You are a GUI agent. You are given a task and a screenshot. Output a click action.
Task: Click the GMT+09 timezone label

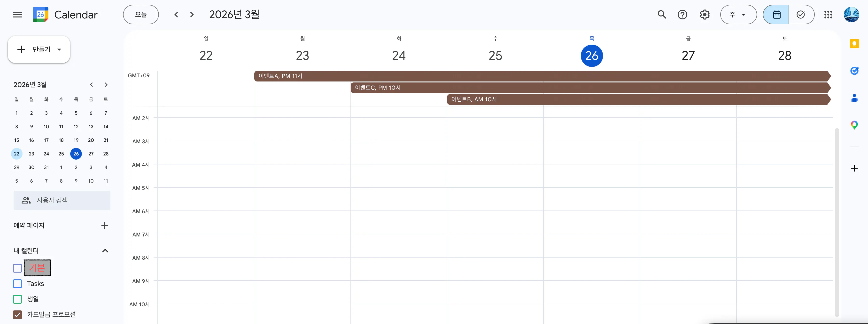pos(139,76)
